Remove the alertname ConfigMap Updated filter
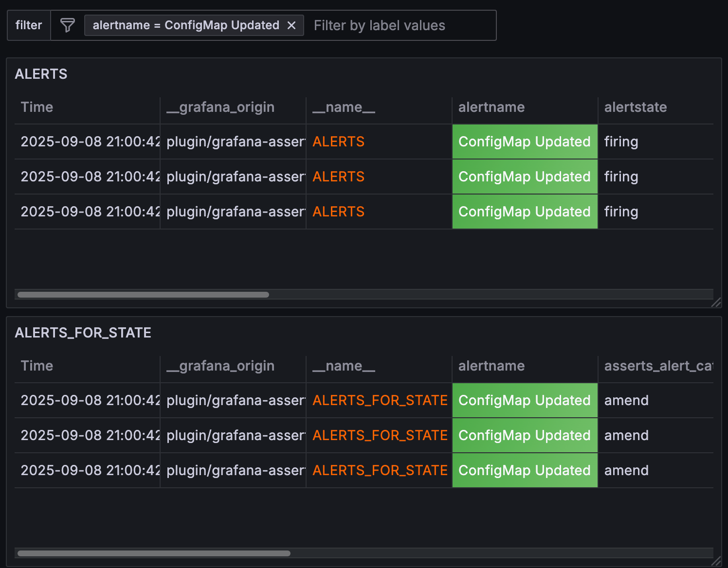This screenshot has width=728, height=568. [x=291, y=25]
